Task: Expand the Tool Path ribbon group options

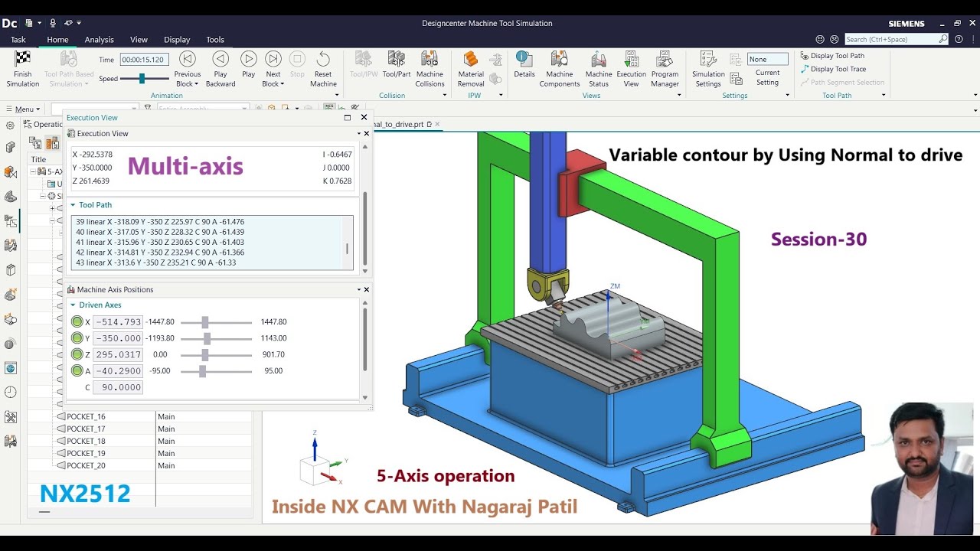Action: pyautogui.click(x=884, y=96)
